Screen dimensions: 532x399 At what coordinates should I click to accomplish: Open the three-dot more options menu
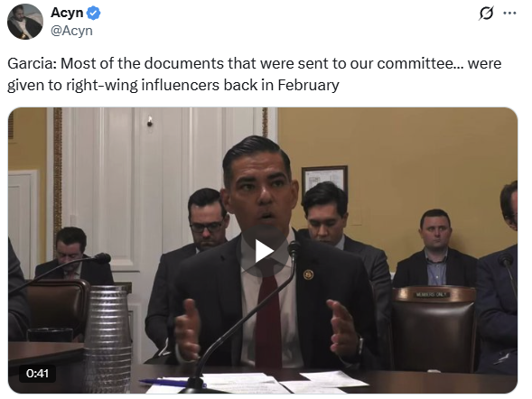(x=509, y=14)
